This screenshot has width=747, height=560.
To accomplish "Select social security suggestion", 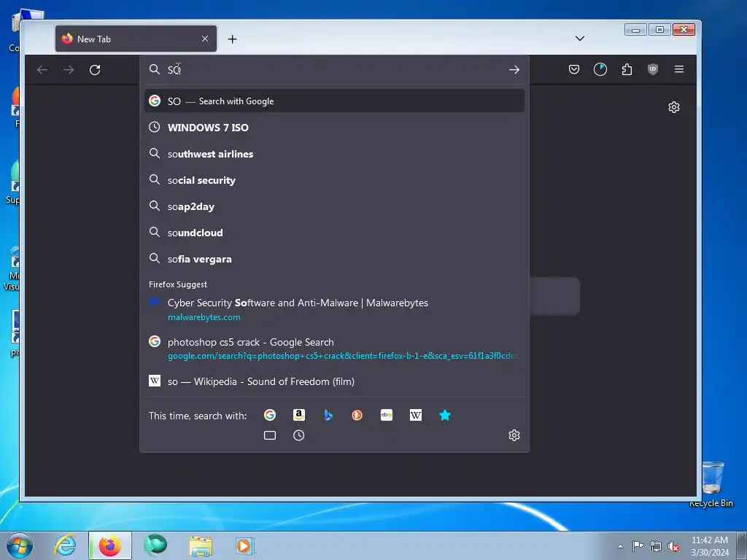I will [334, 180].
